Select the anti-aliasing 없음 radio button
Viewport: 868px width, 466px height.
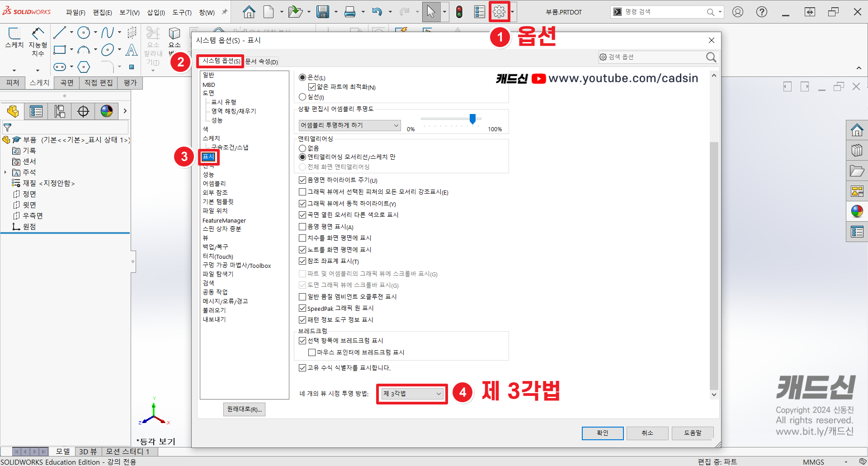pos(302,148)
